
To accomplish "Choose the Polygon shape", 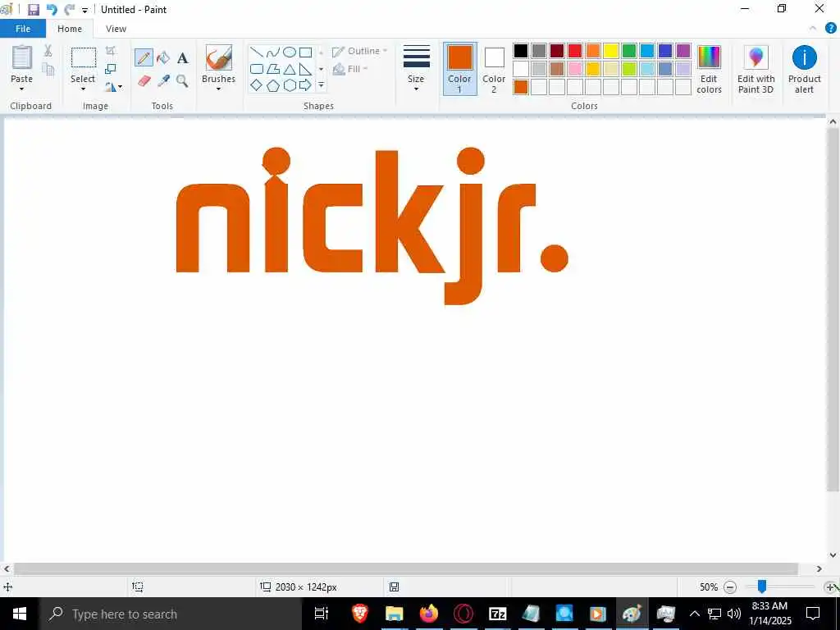I will [x=273, y=69].
